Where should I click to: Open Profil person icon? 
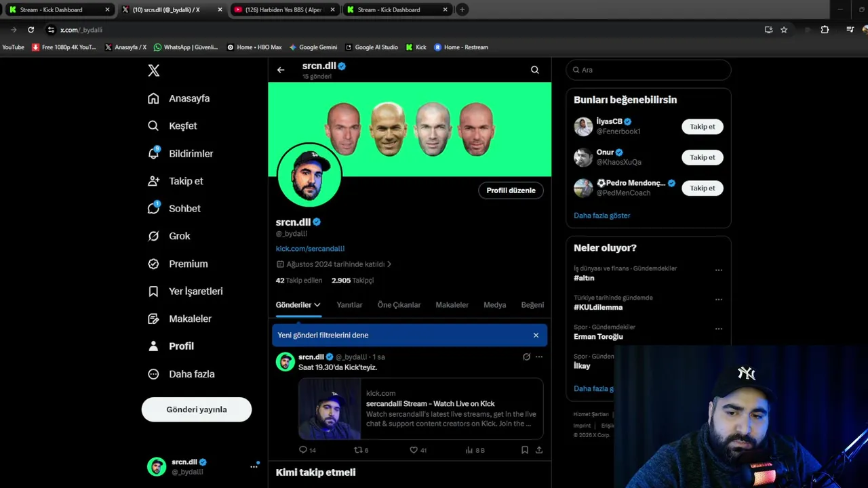coord(154,346)
